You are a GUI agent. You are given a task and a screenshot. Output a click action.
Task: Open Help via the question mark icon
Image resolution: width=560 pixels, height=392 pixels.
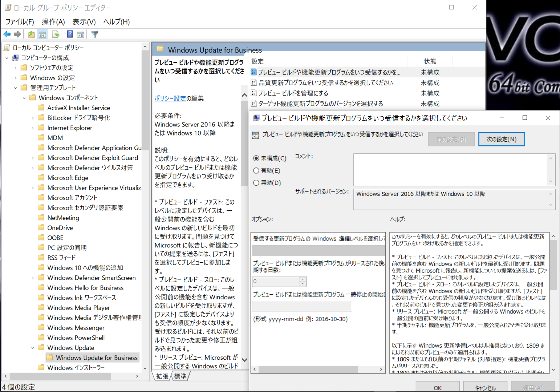(x=69, y=34)
